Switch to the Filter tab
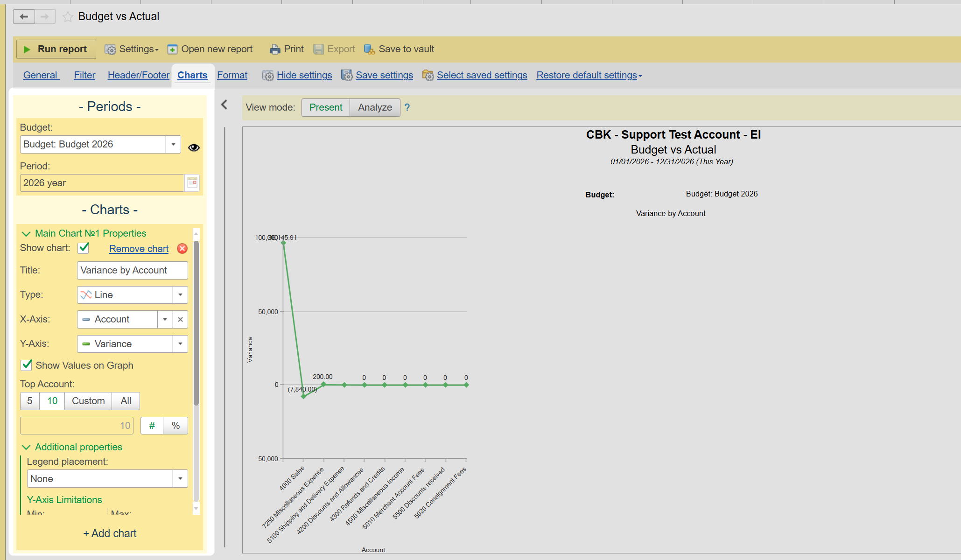 (x=84, y=75)
